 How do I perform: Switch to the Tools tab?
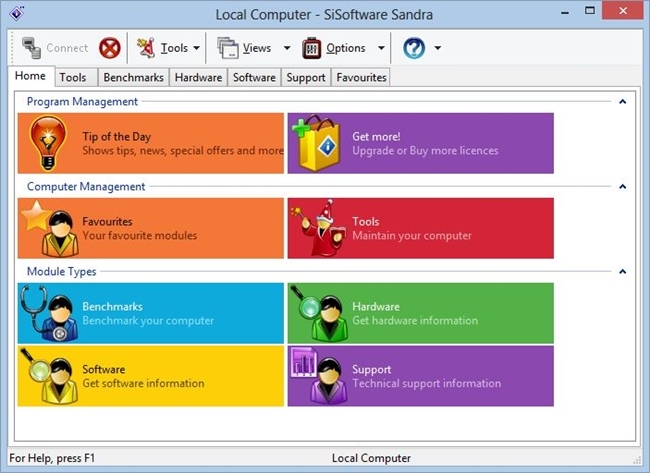[x=76, y=78]
